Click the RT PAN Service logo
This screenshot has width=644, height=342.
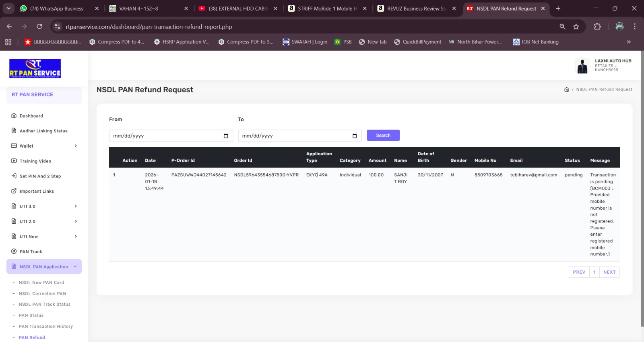(35, 68)
